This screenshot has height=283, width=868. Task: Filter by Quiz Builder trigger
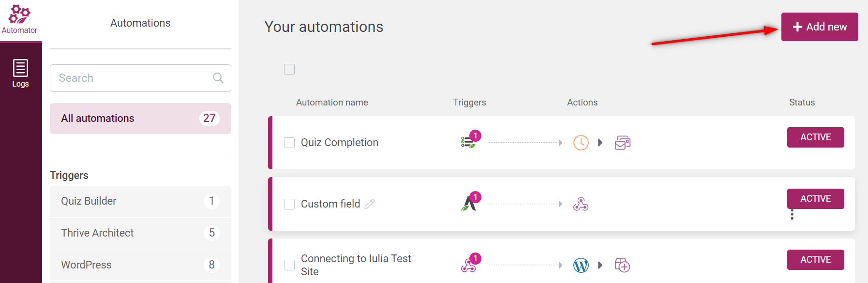coord(140,201)
